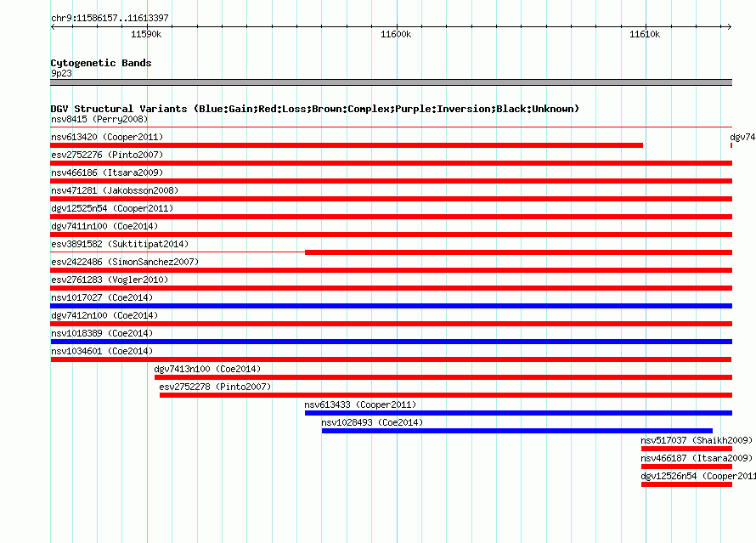Click the red bar under nsv466187
The width and height of the screenshot is (756, 543).
(x=686, y=467)
